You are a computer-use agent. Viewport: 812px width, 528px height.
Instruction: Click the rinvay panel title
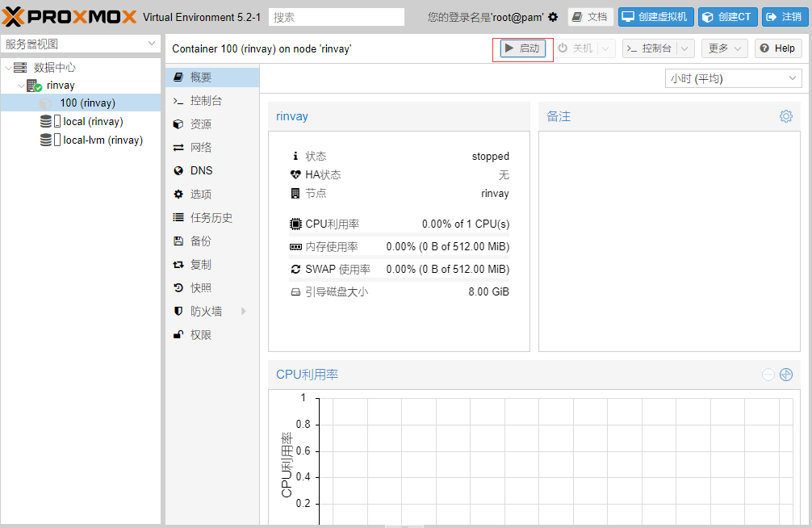(292, 116)
